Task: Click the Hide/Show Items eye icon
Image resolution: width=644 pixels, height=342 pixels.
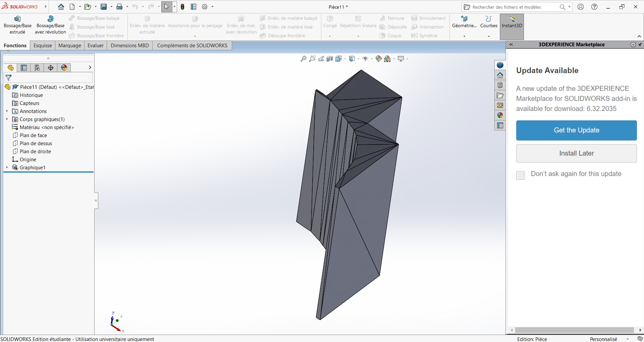Action: (365, 59)
